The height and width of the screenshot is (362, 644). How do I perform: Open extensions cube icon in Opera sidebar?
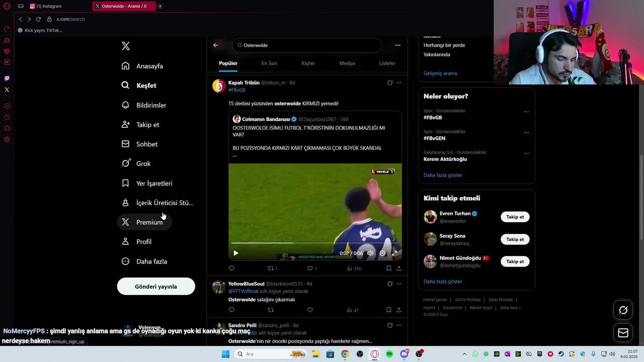(x=7, y=128)
